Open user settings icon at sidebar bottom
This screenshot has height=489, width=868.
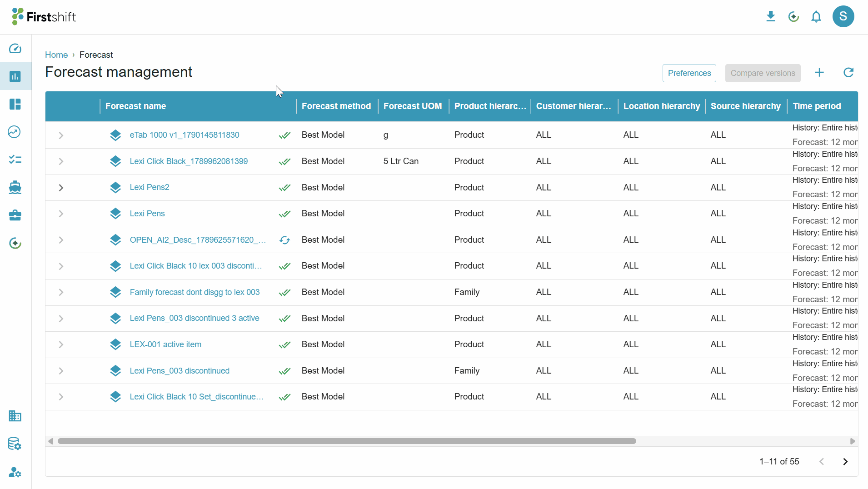pyautogui.click(x=15, y=472)
